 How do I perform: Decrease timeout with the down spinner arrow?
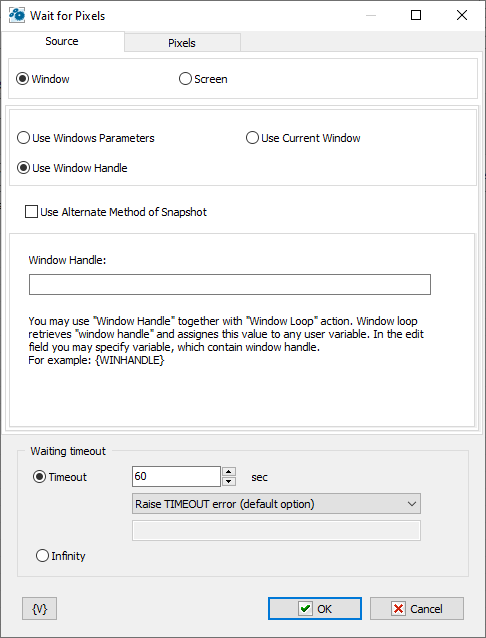229,482
